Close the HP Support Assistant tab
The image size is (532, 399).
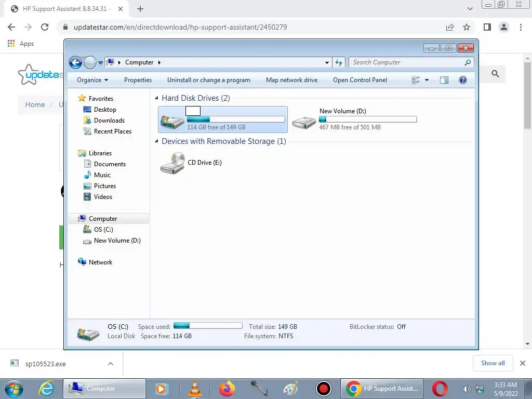point(121,9)
